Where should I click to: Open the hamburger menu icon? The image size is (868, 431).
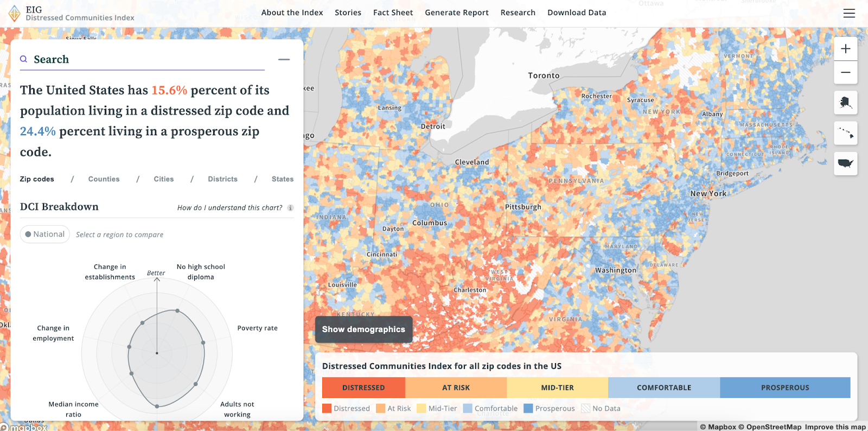point(849,14)
